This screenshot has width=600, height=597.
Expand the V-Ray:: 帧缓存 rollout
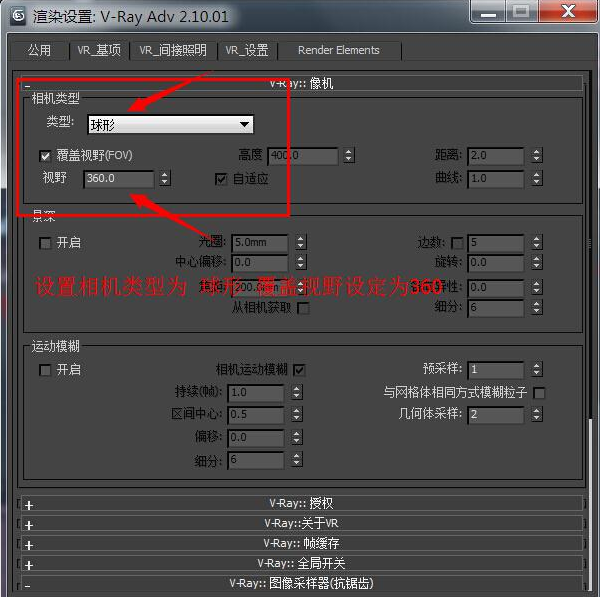pos(302,543)
